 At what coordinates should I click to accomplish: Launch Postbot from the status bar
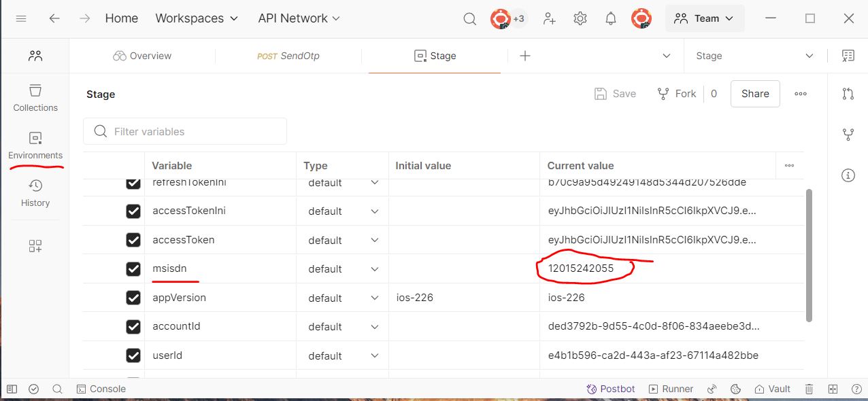[610, 389]
